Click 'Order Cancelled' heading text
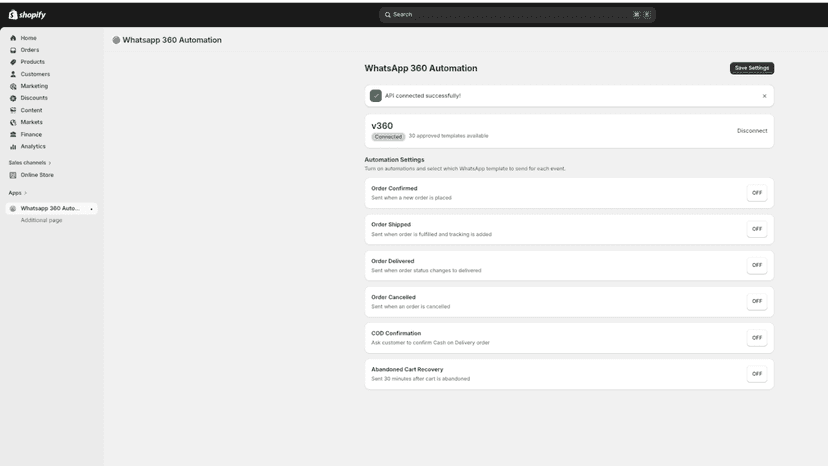The image size is (828, 466). pyautogui.click(x=393, y=297)
